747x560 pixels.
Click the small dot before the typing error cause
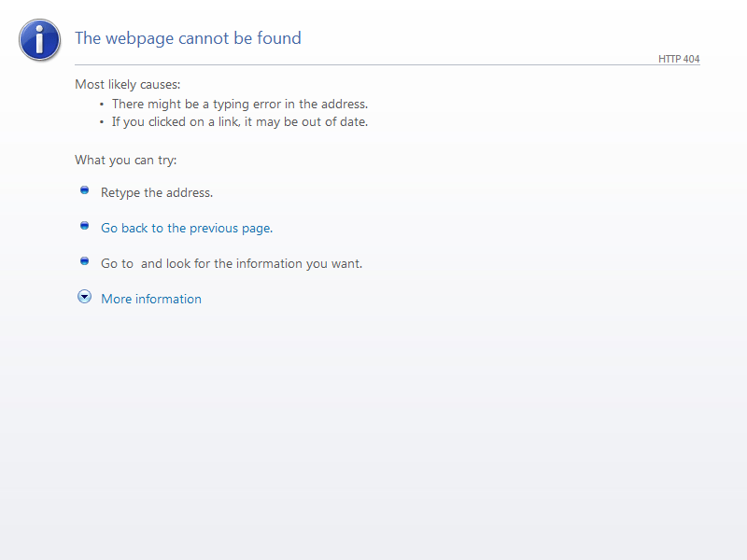[x=102, y=105]
